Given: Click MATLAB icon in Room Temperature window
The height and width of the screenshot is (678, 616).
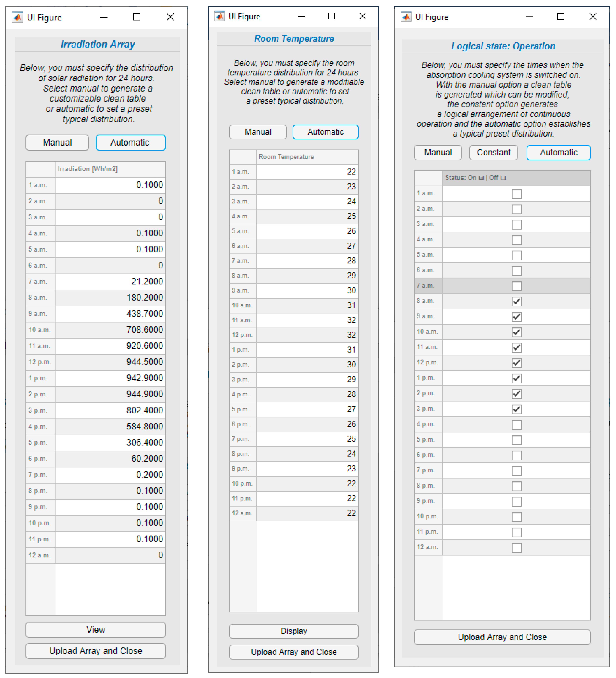Looking at the screenshot, I should point(219,16).
